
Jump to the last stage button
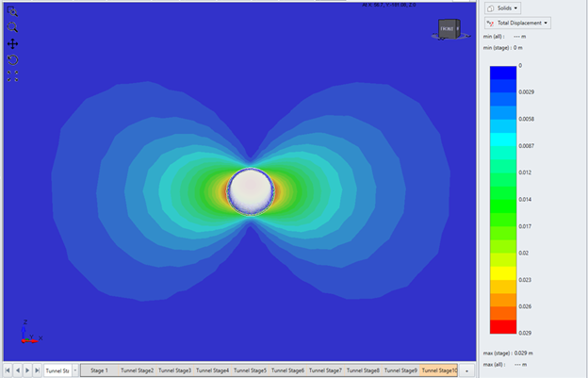[x=37, y=370]
